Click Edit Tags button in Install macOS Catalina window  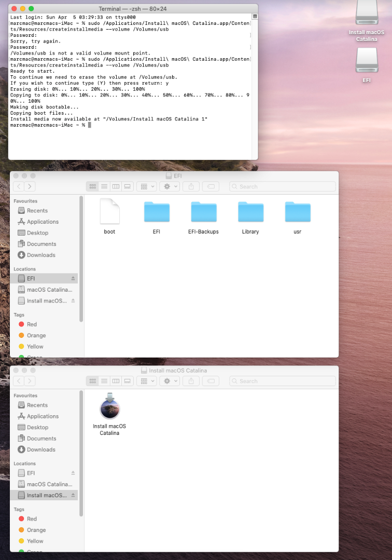(x=211, y=381)
